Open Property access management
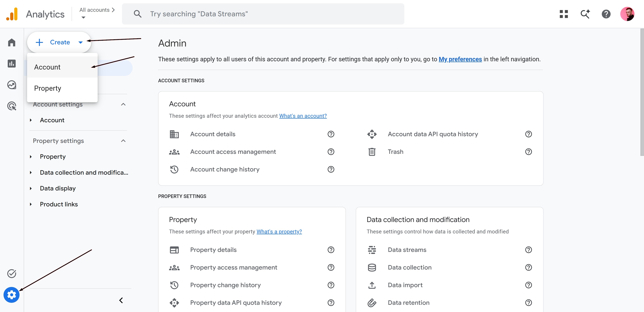The width and height of the screenshot is (644, 312). pos(233,267)
